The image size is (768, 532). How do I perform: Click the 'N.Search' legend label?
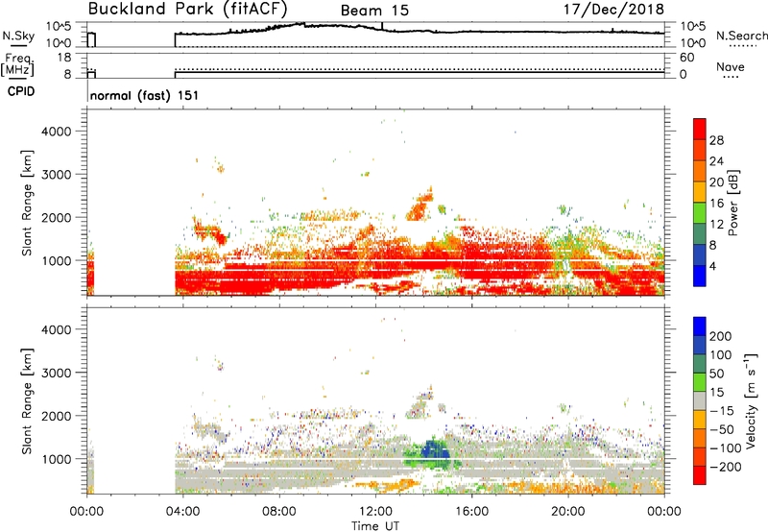coord(741,36)
